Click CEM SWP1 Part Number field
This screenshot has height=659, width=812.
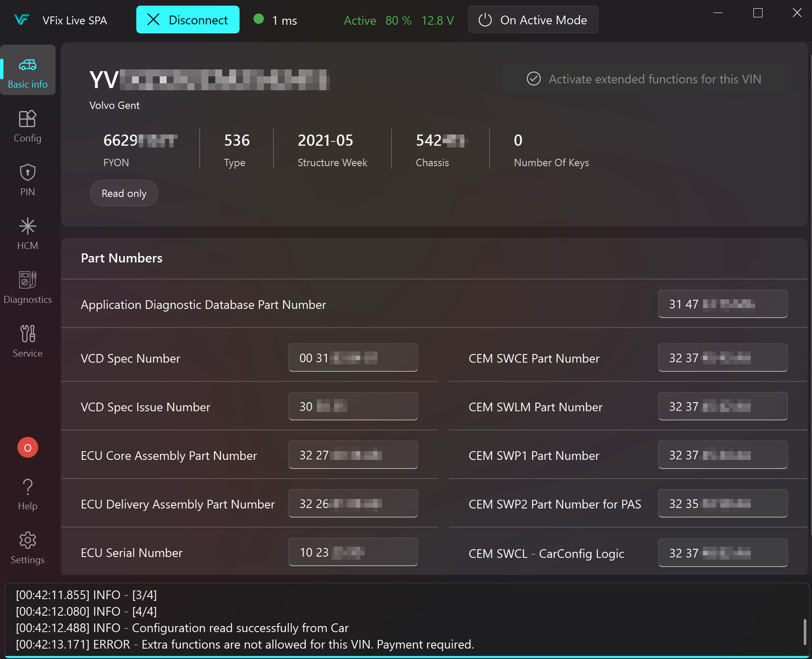(723, 455)
